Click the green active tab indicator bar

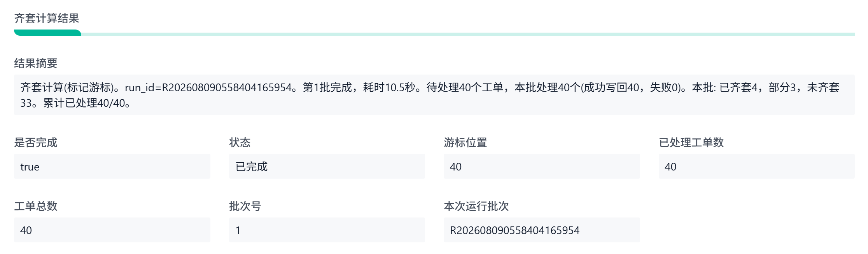47,33
